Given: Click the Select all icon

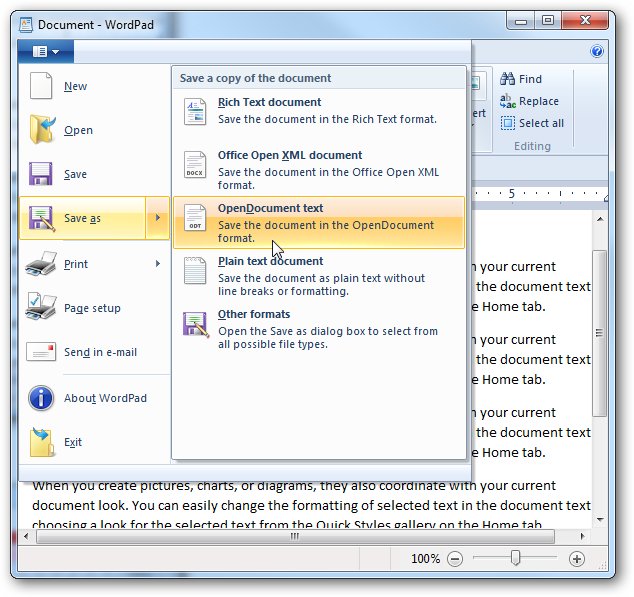Looking at the screenshot, I should 508,123.
